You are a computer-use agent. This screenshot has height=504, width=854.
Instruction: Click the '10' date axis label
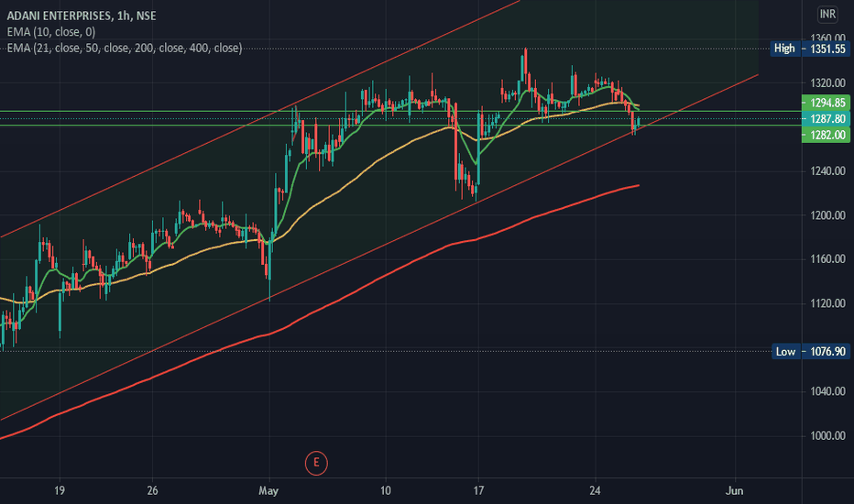(x=385, y=490)
